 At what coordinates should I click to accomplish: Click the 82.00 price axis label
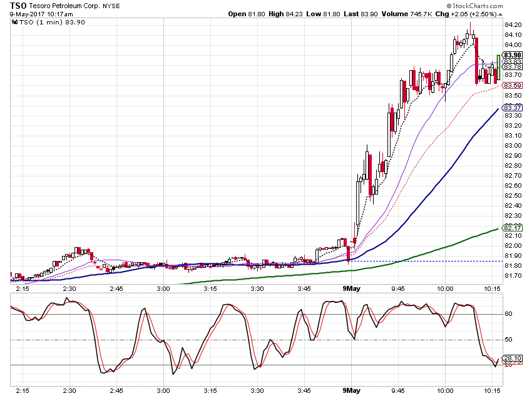513,246
